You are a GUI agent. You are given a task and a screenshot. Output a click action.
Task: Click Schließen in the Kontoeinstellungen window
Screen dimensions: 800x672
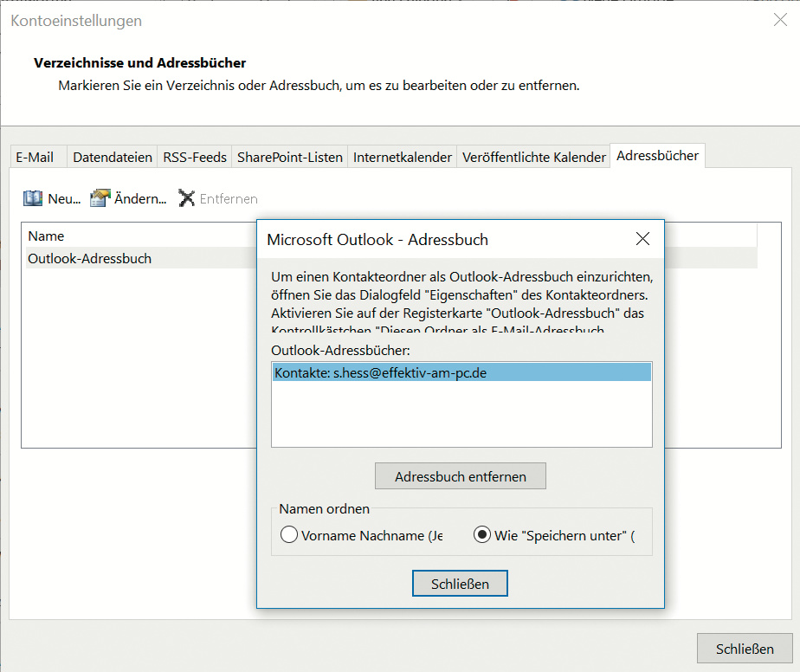pos(744,649)
